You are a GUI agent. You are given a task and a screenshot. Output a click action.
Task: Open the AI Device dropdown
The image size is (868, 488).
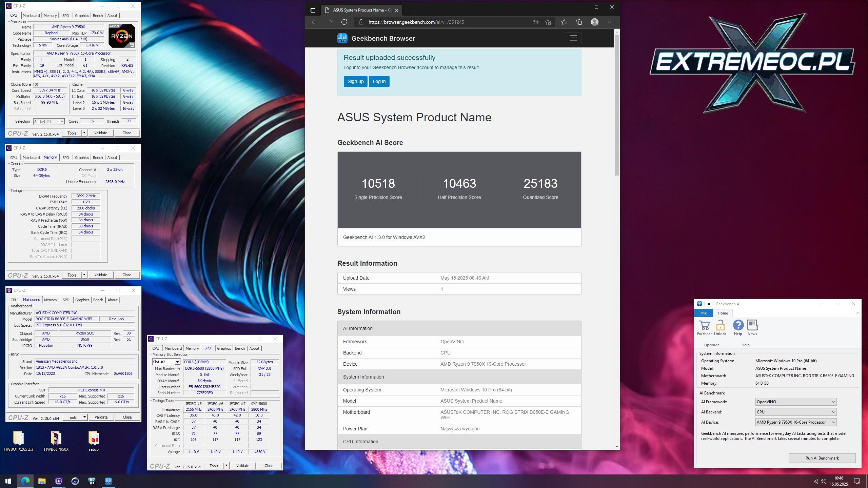(796, 422)
